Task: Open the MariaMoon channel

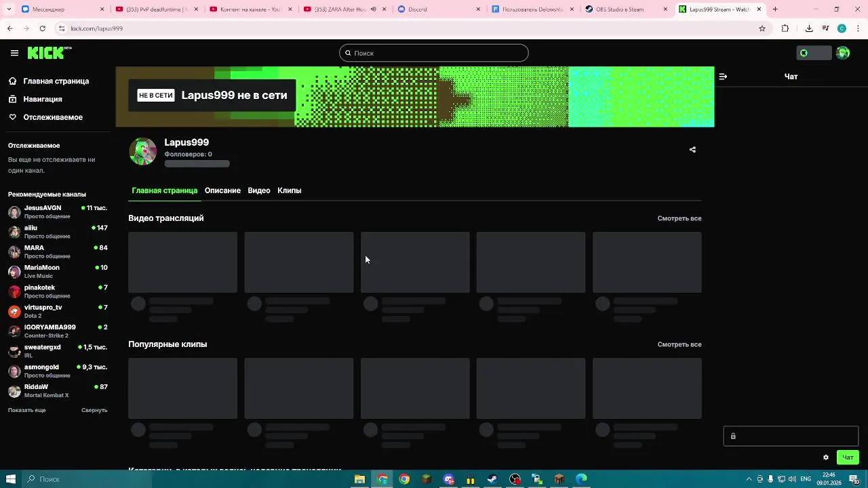Action: tap(58, 271)
